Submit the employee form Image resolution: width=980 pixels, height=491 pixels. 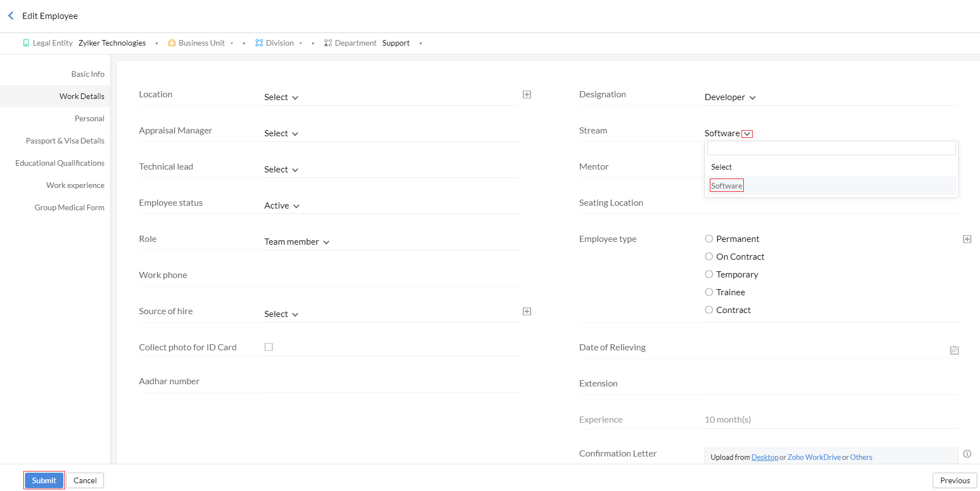[44, 480]
